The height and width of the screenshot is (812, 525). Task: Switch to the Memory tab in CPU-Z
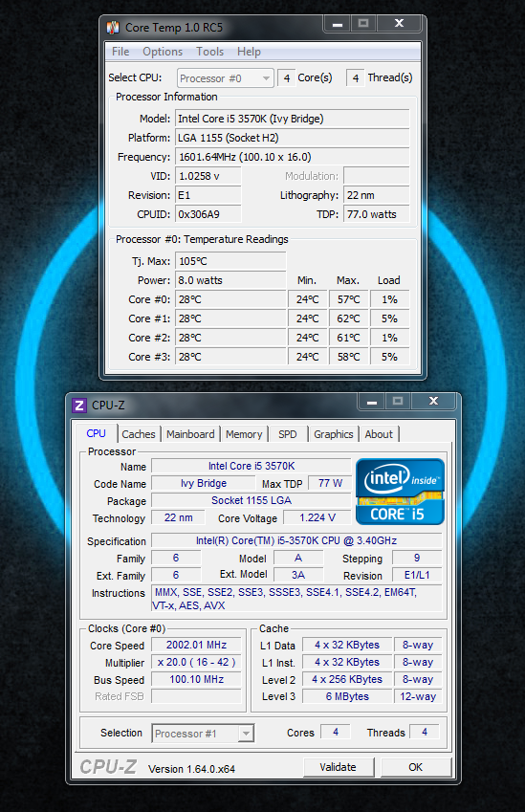click(244, 434)
